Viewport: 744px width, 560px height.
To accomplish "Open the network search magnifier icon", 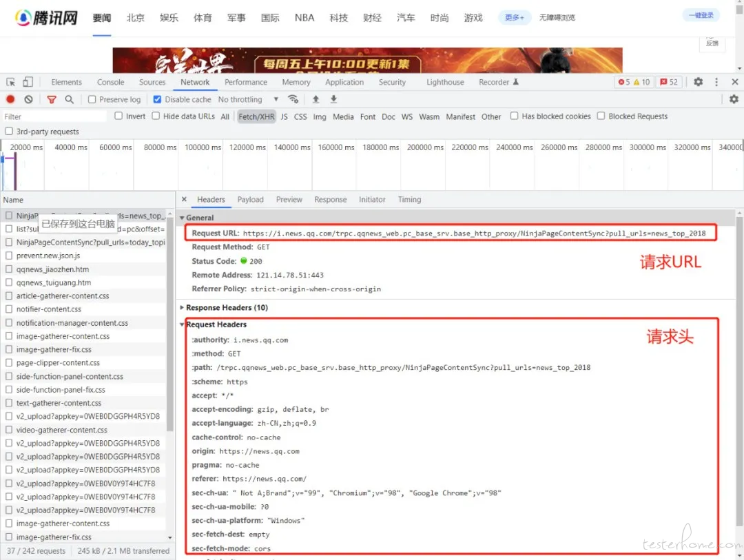I will click(69, 99).
